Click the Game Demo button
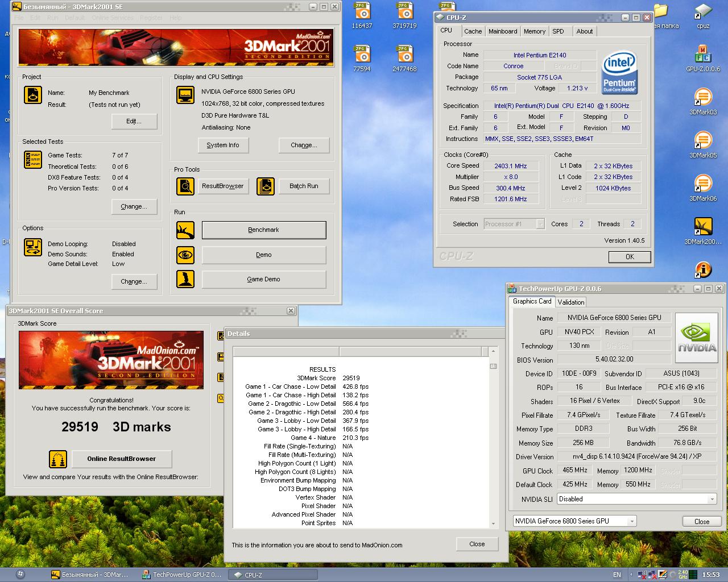Screen dimensions: 728x582 [x=264, y=279]
